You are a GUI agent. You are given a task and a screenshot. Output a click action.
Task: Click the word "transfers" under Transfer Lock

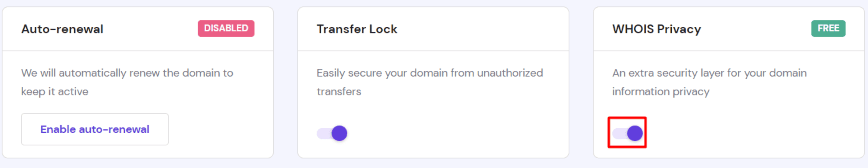pyautogui.click(x=338, y=91)
